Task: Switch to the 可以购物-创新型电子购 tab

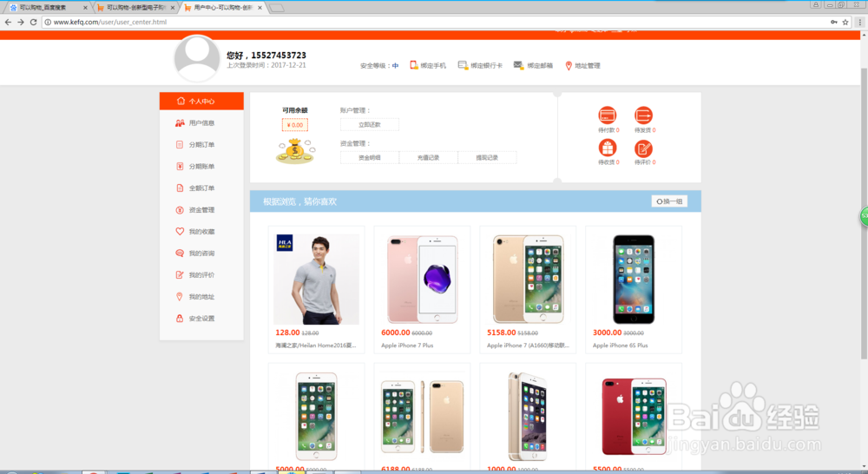Action: pyautogui.click(x=135, y=8)
